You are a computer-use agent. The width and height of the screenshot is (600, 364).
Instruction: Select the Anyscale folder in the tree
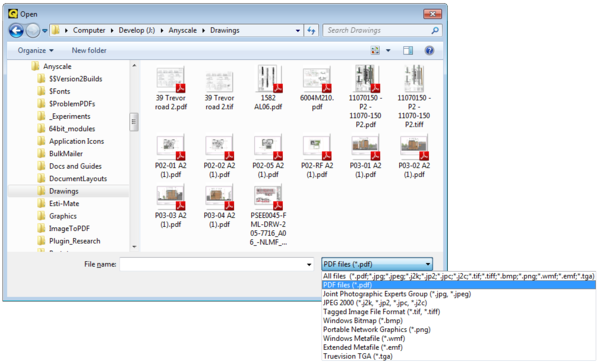click(x=57, y=66)
